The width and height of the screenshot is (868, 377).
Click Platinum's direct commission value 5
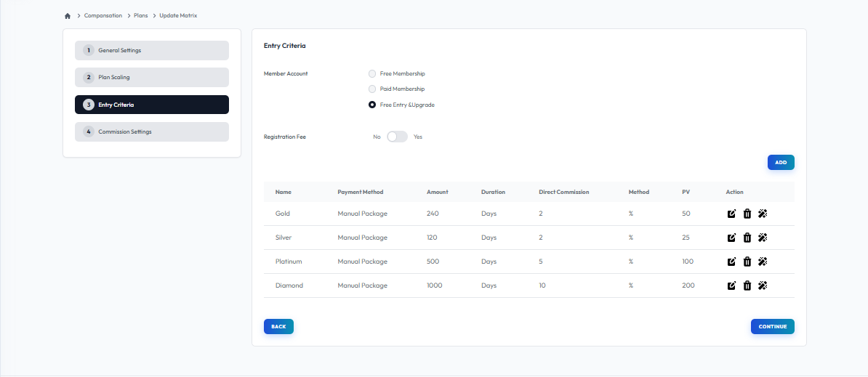541,262
